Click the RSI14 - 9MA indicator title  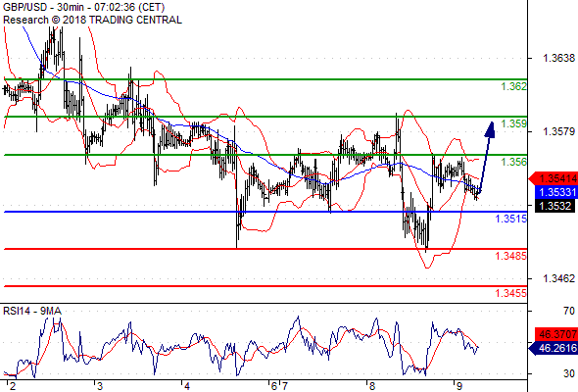coord(32,311)
